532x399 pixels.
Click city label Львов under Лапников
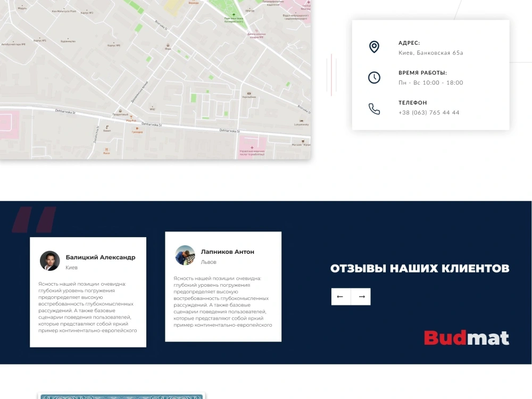[209, 262]
